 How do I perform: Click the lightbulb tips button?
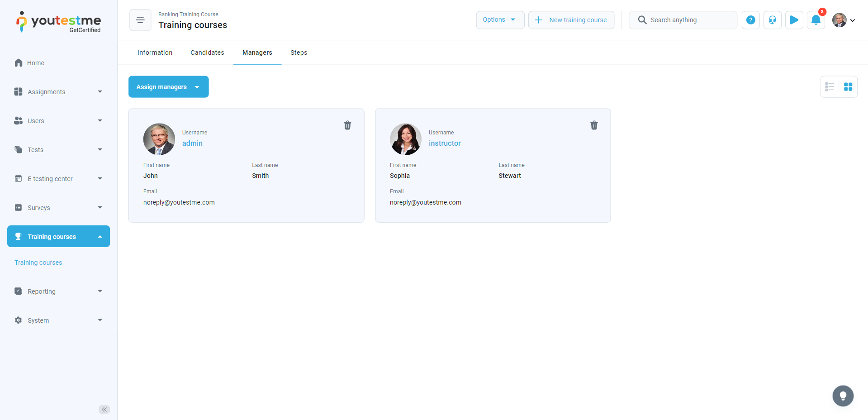[x=843, y=396]
